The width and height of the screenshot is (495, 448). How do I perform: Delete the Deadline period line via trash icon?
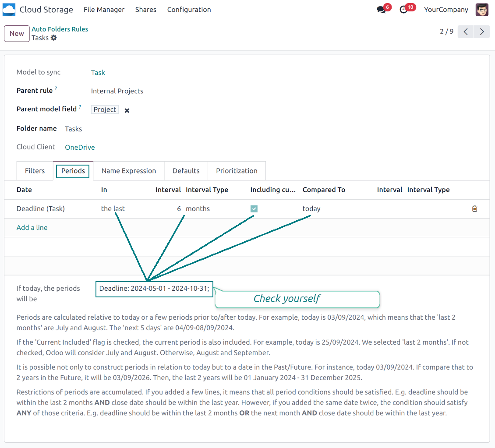tap(474, 209)
